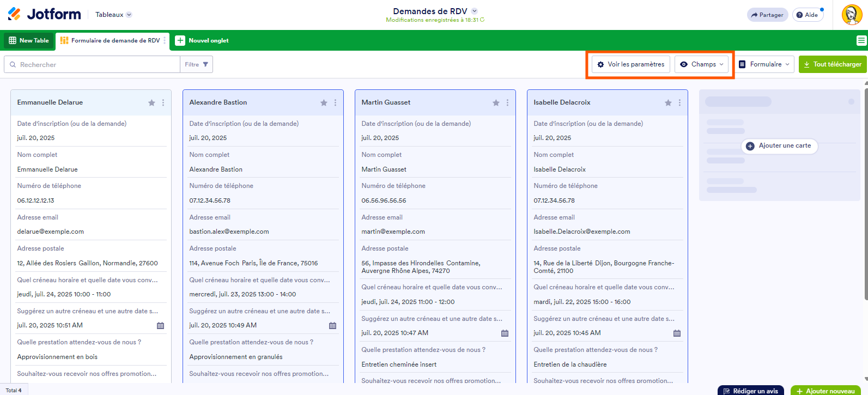
Task: Click the Jotform logo
Action: click(x=44, y=14)
